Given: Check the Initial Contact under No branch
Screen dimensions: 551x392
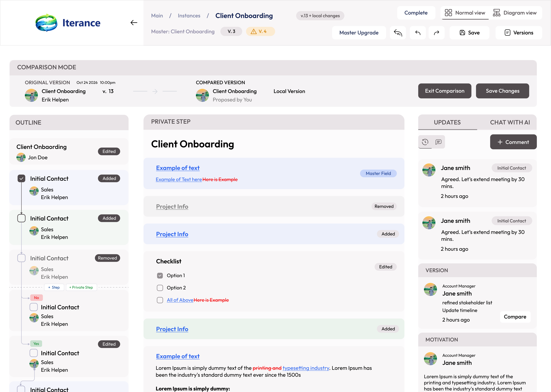Looking at the screenshot, I should (34, 307).
